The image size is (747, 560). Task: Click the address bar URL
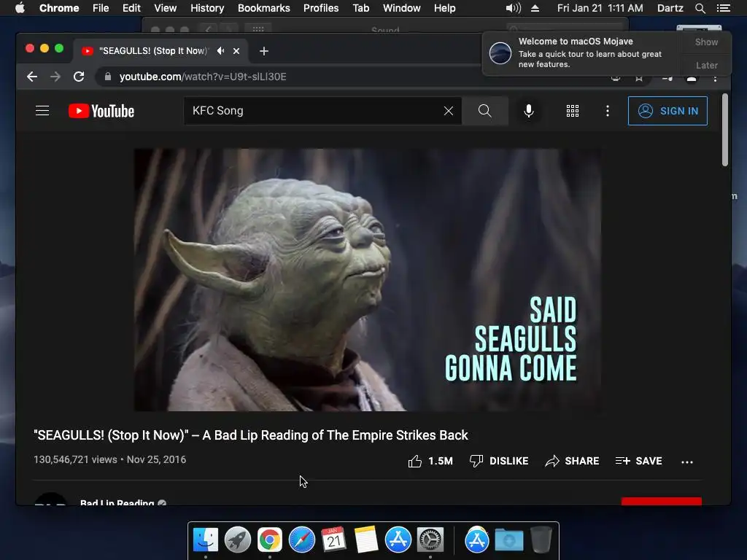tap(203, 77)
